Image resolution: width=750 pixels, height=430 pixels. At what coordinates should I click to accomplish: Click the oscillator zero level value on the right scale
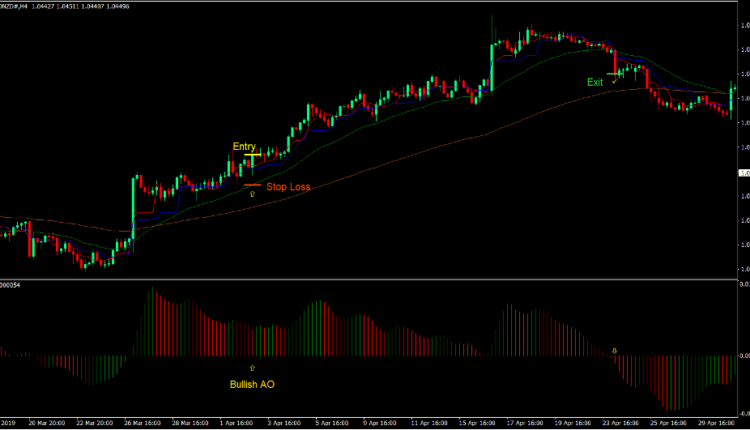(742, 355)
